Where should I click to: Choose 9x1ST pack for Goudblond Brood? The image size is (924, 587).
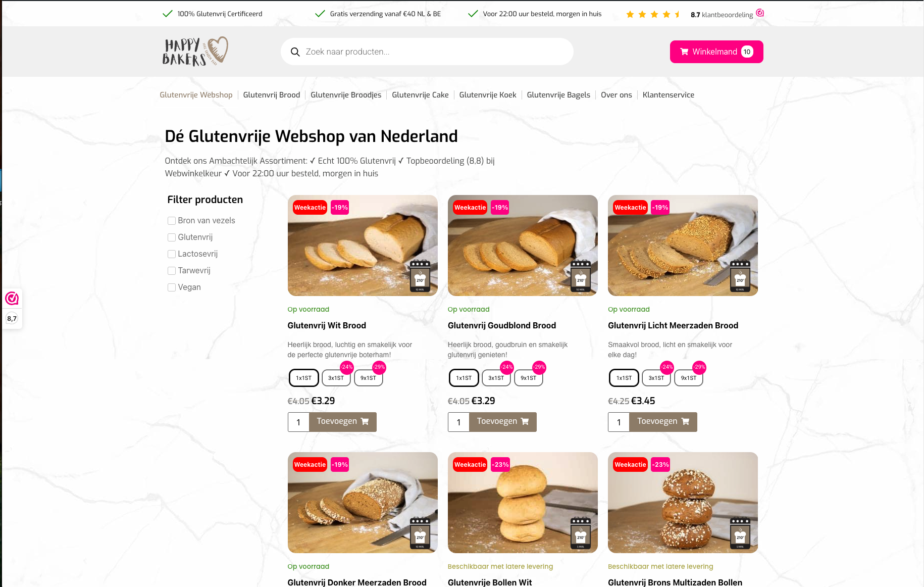pyautogui.click(x=528, y=378)
